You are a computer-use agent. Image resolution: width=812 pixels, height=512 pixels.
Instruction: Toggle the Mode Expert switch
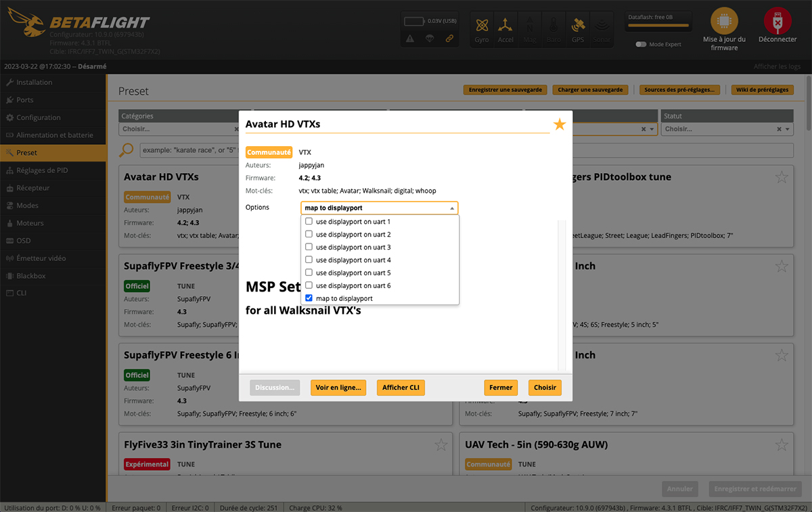click(x=641, y=45)
